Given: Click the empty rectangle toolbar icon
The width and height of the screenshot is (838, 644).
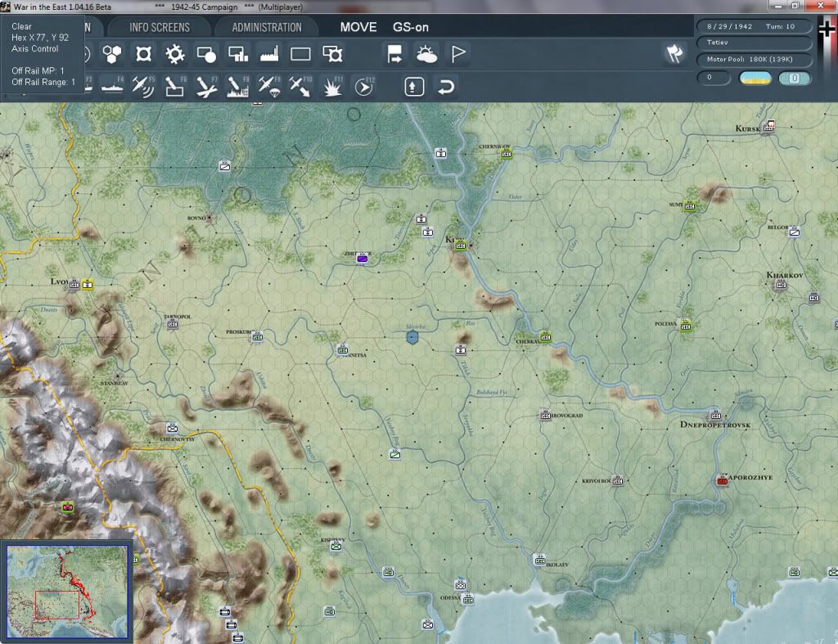Looking at the screenshot, I should click(300, 54).
